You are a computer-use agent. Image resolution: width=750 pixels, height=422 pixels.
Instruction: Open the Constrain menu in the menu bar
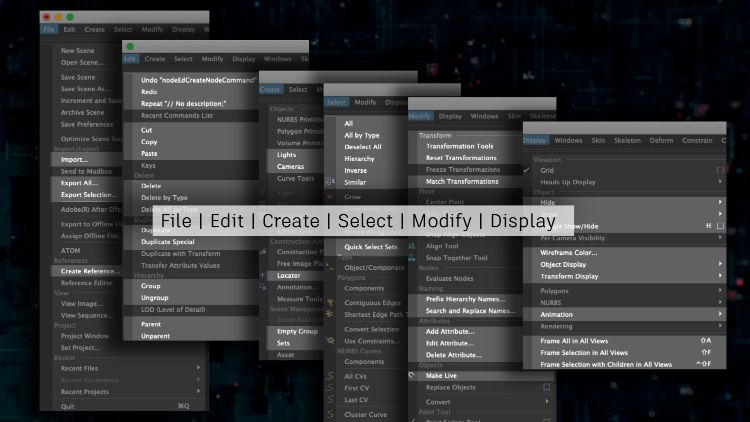tap(697, 141)
